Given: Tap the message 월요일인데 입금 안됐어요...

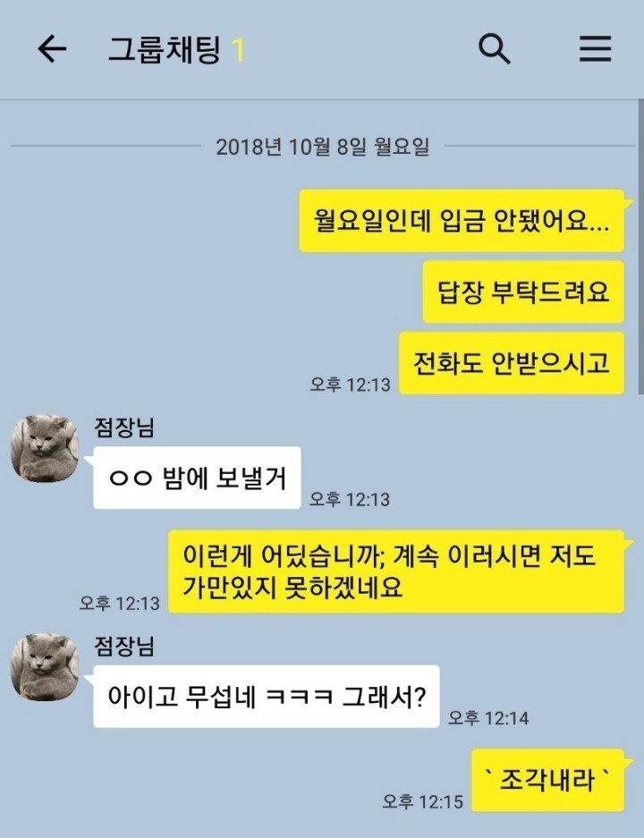Looking at the screenshot, I should point(462,220).
